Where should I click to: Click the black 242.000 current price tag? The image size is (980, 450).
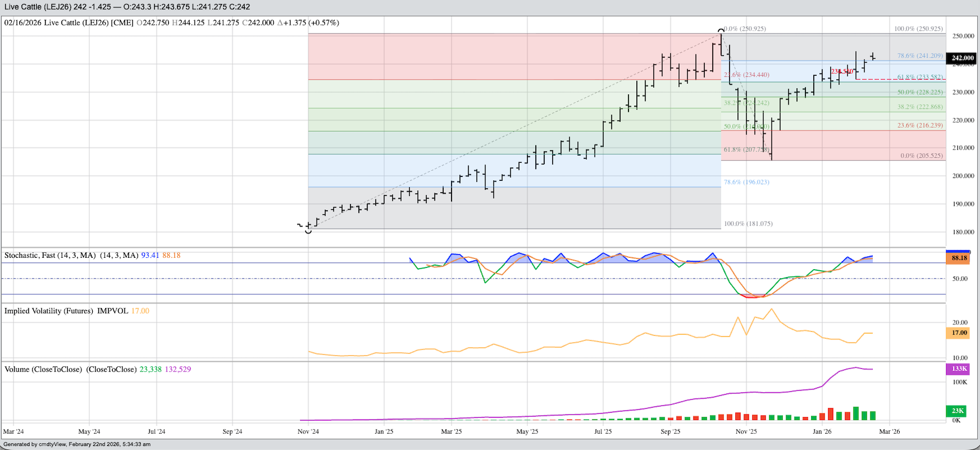962,58
